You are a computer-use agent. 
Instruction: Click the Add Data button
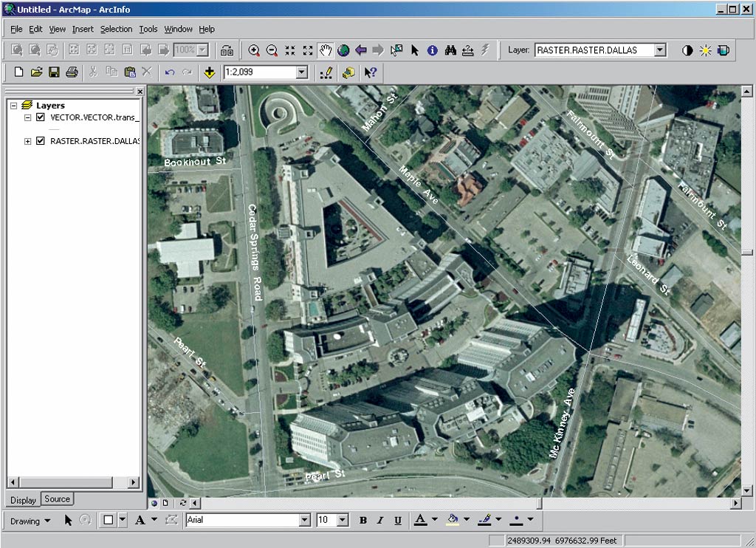[210, 72]
